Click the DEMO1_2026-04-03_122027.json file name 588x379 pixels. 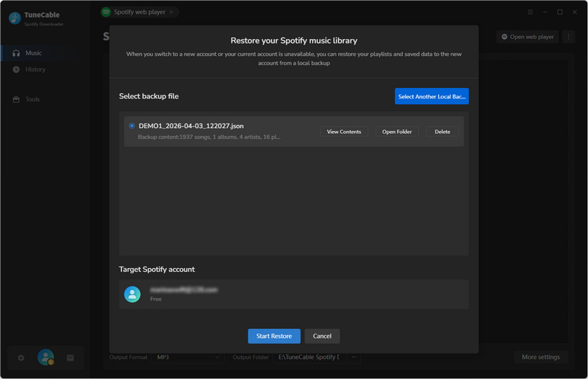[x=191, y=126]
